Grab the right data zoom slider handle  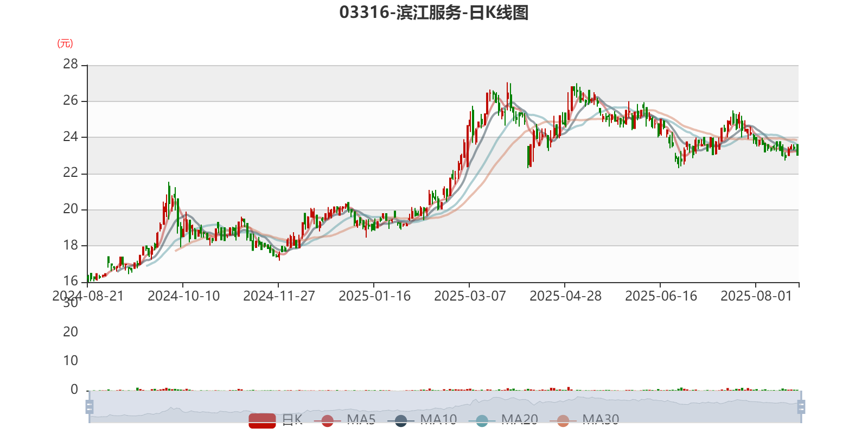(801, 406)
